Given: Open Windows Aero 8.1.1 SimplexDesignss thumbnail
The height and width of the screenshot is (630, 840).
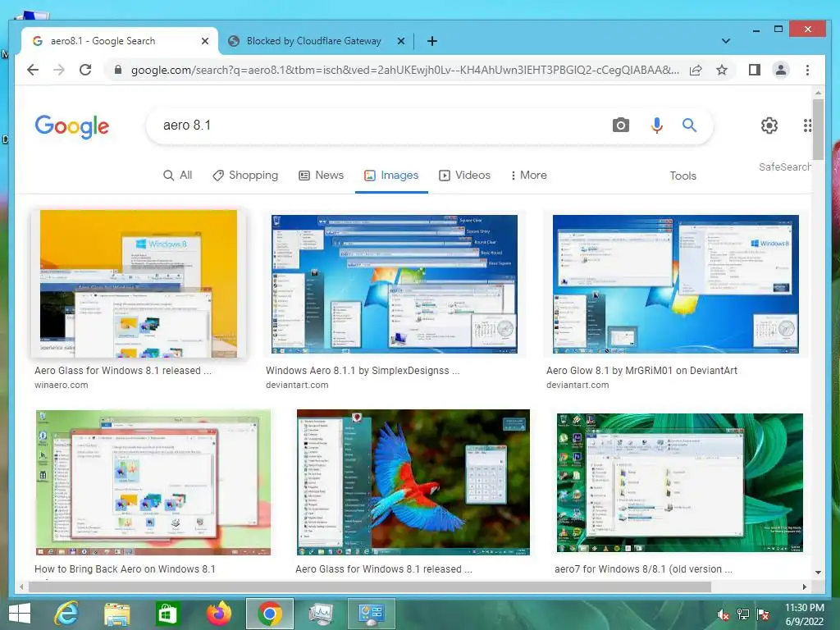Looking at the screenshot, I should point(395,284).
